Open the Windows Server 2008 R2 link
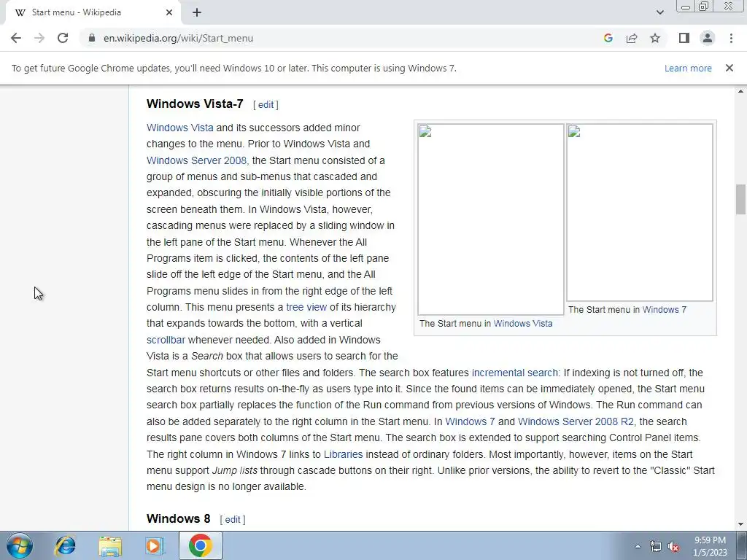 (576, 421)
